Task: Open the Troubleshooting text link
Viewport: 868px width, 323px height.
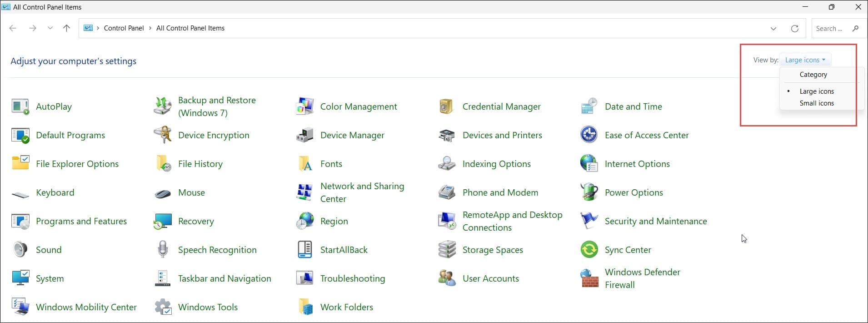Action: coord(353,278)
